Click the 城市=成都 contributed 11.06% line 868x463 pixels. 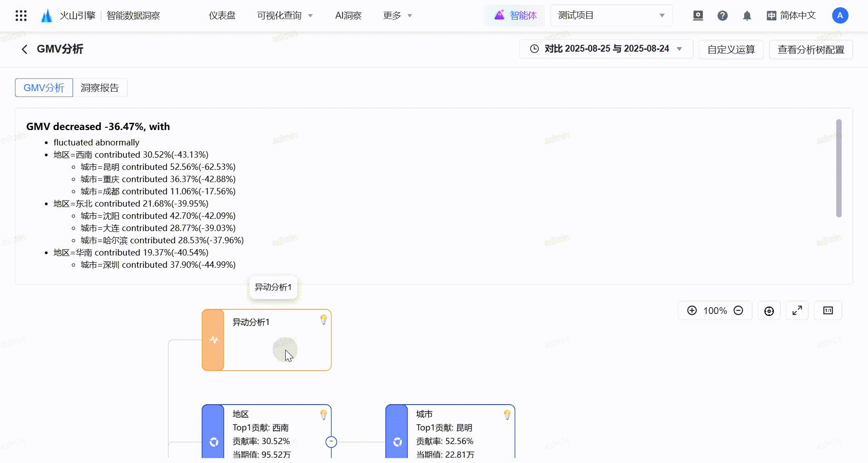pyautogui.click(x=158, y=192)
